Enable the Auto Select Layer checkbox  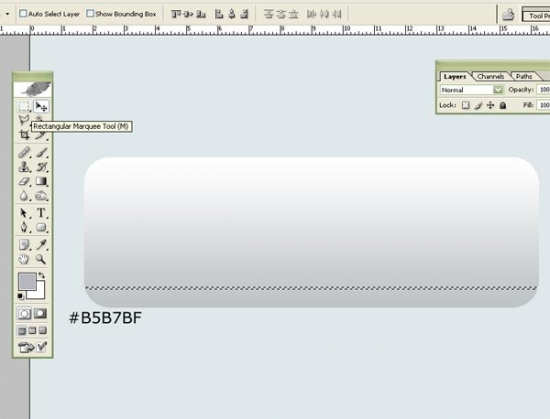[x=23, y=14]
